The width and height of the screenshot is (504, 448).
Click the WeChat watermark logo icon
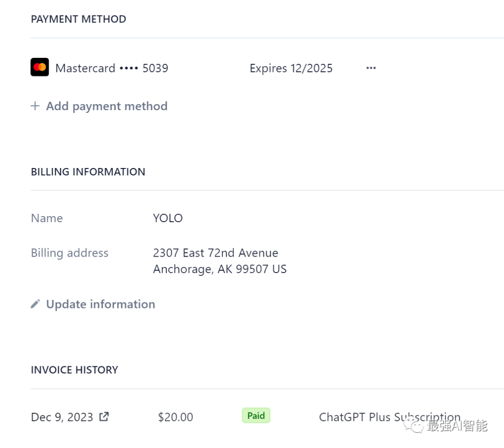[x=414, y=425]
